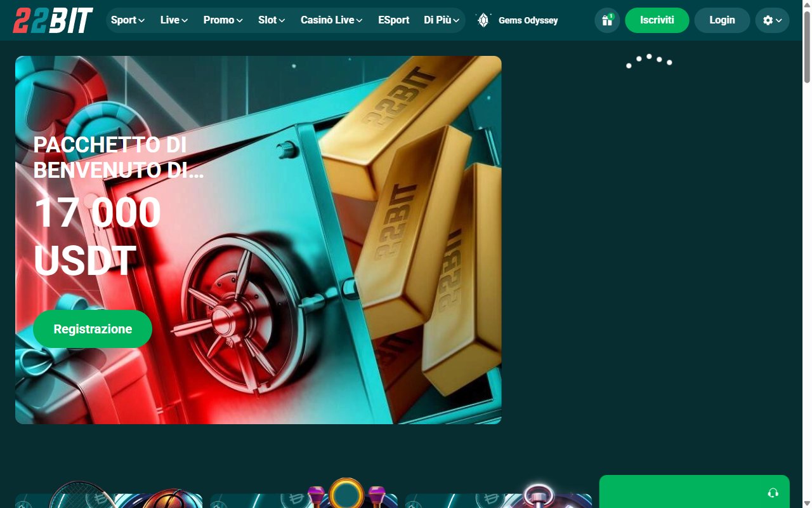Click the Registrazione button
812x508 pixels.
point(93,329)
